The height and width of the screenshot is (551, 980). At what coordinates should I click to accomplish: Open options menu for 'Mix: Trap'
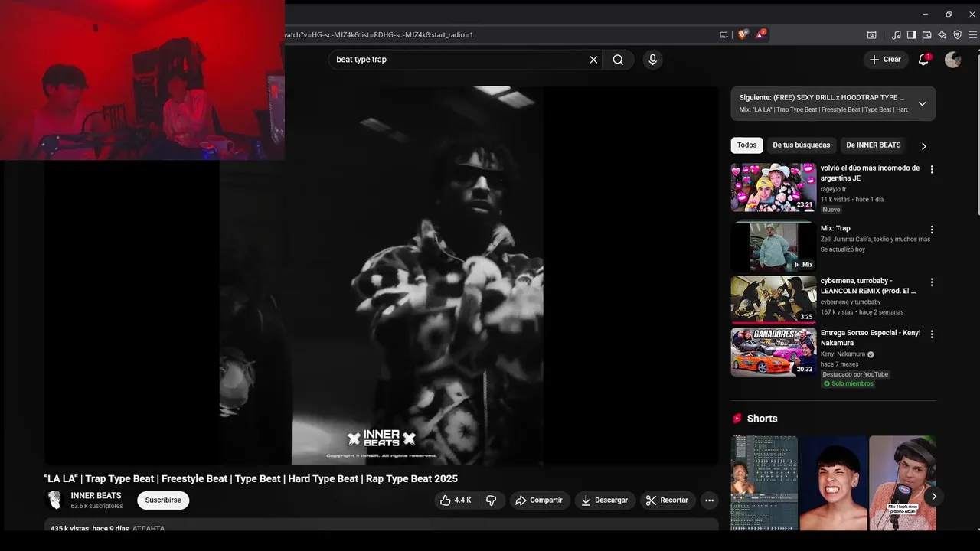coord(932,230)
